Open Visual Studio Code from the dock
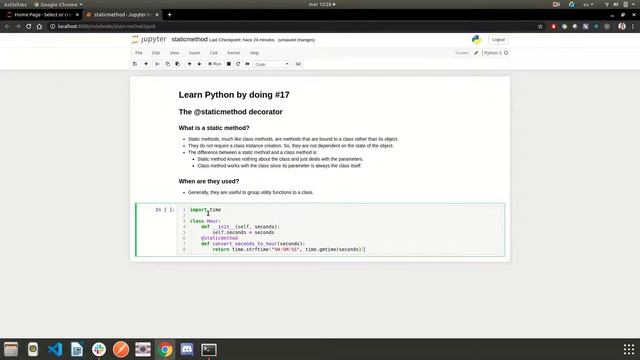This screenshot has height=360, width=640. (x=55, y=349)
